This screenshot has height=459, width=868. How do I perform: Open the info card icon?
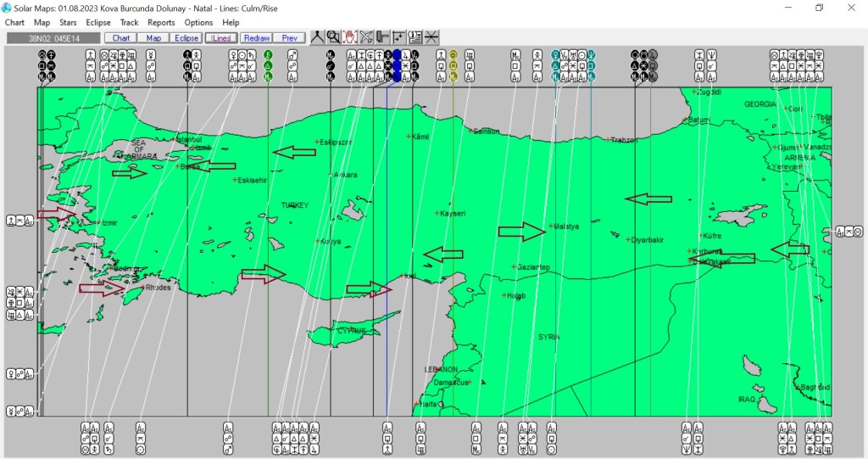click(x=415, y=37)
